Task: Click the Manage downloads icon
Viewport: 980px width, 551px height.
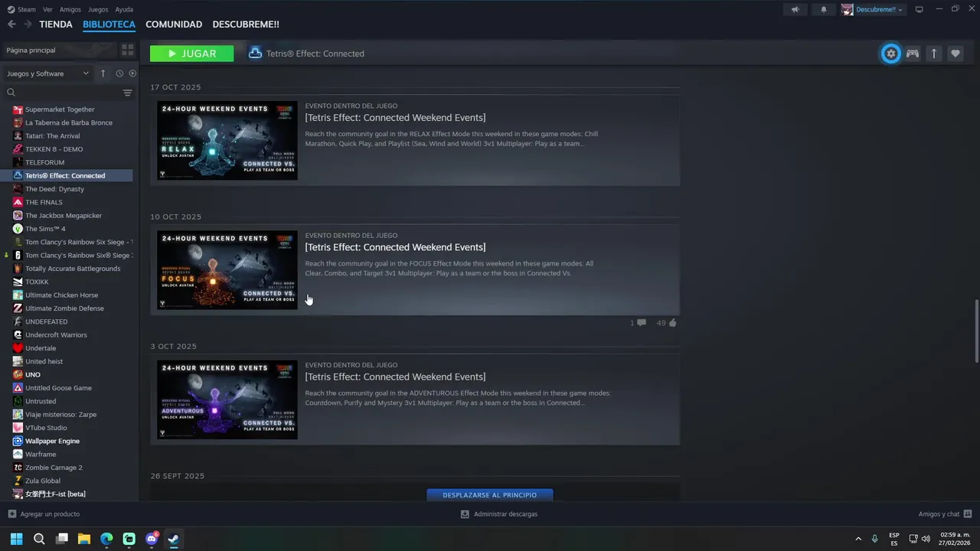Action: 465,514
